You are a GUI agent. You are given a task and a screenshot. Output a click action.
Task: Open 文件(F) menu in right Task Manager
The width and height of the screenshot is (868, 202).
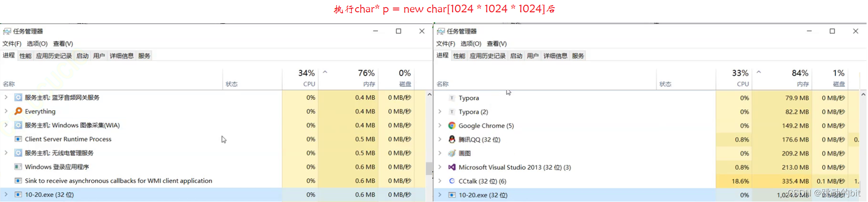click(x=446, y=44)
